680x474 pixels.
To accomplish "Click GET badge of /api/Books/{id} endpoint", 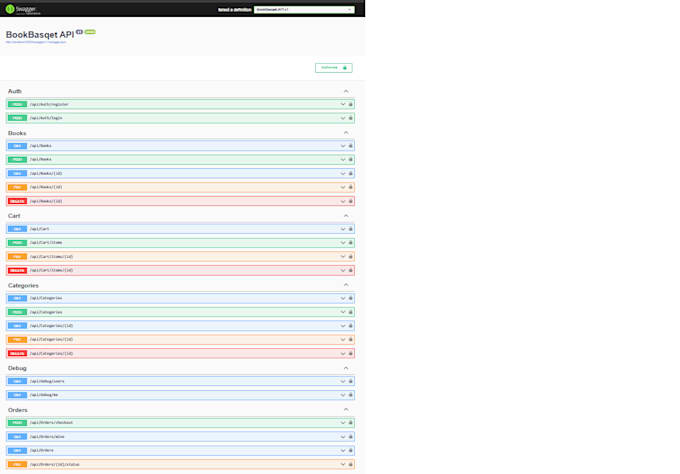I will (17, 173).
